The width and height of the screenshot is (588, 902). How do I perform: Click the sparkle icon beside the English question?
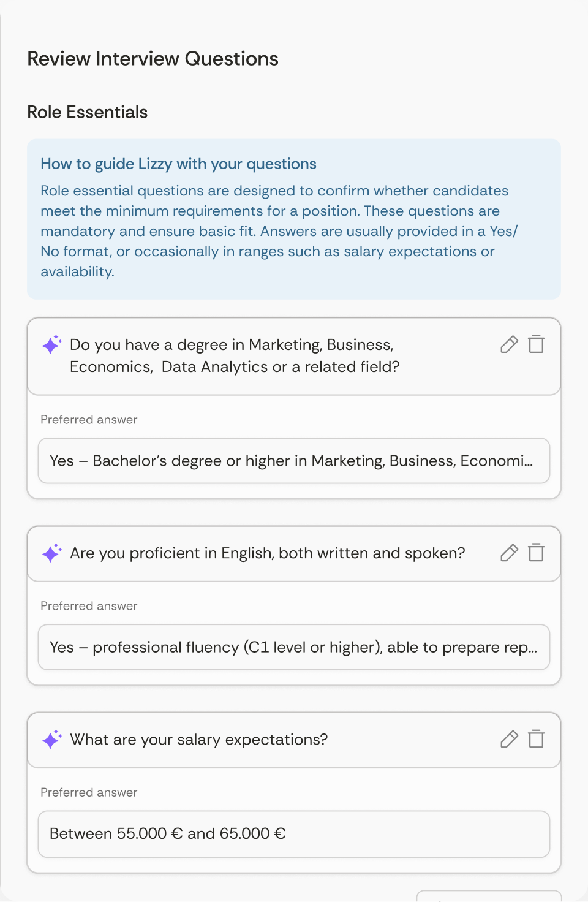click(x=52, y=553)
